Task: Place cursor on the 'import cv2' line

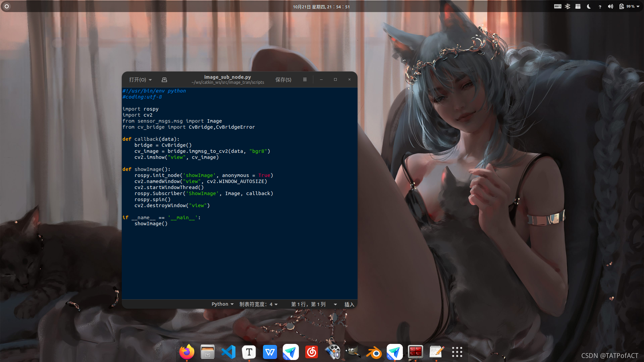Action: tap(138, 115)
